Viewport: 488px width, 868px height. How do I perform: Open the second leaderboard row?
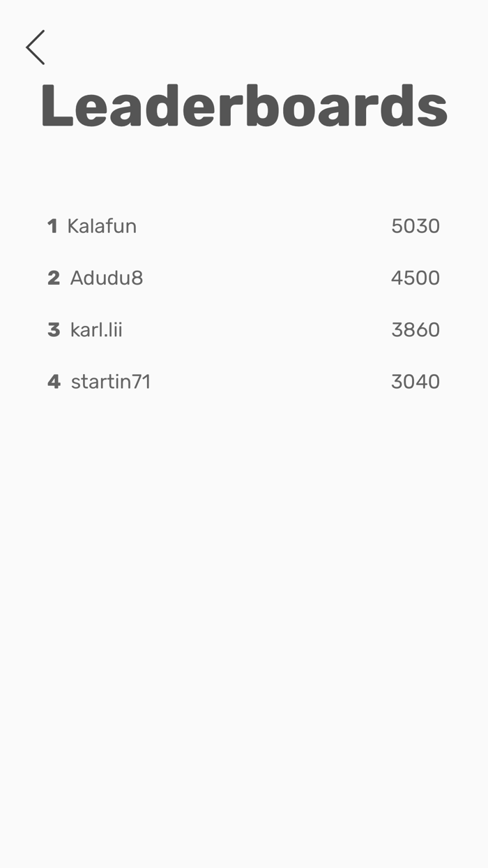click(x=244, y=277)
